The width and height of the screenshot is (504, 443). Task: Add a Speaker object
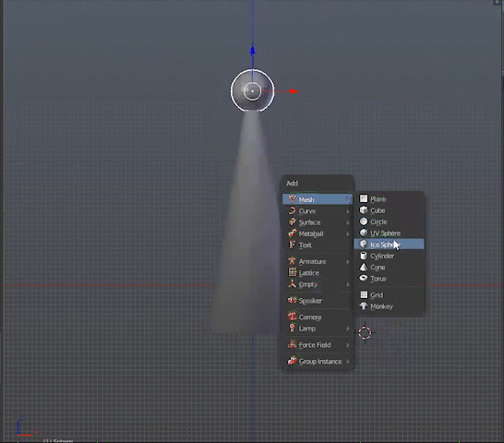click(318, 301)
